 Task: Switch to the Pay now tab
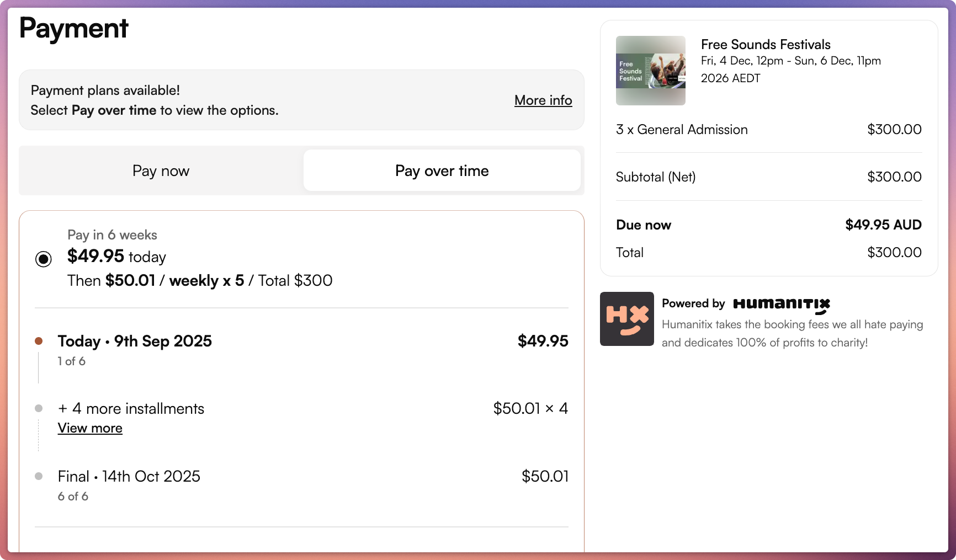[x=161, y=171]
